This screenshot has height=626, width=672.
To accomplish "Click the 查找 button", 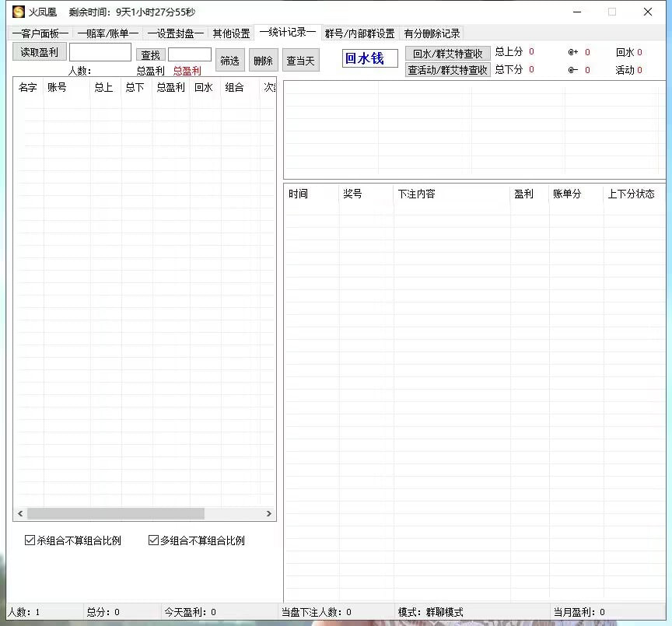I will [150, 55].
